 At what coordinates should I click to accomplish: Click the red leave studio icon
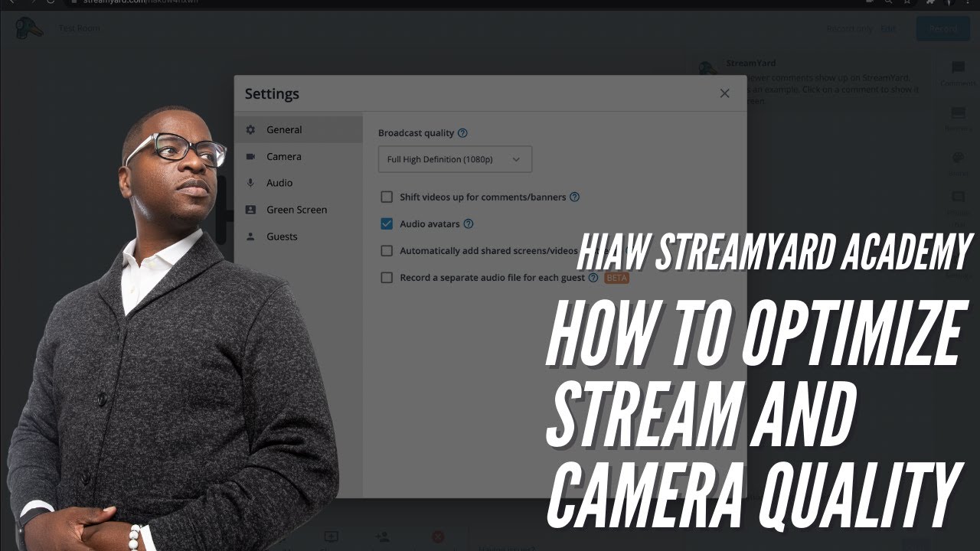438,537
